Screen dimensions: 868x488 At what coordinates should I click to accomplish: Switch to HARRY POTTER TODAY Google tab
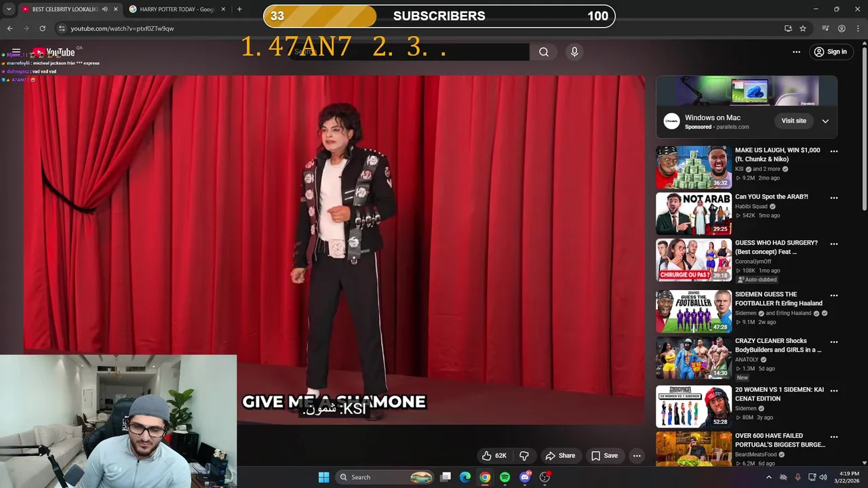[x=178, y=9]
